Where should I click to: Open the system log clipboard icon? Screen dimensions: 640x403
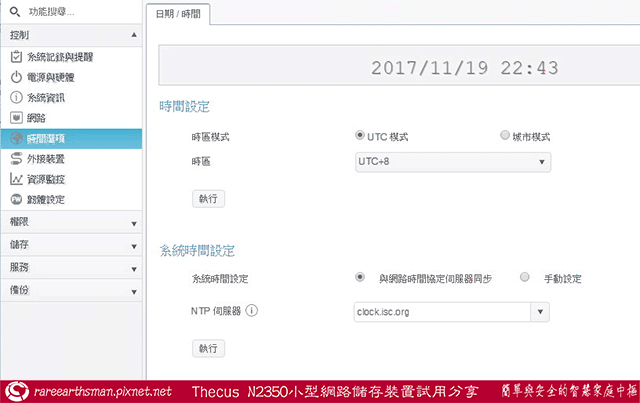pos(16,57)
